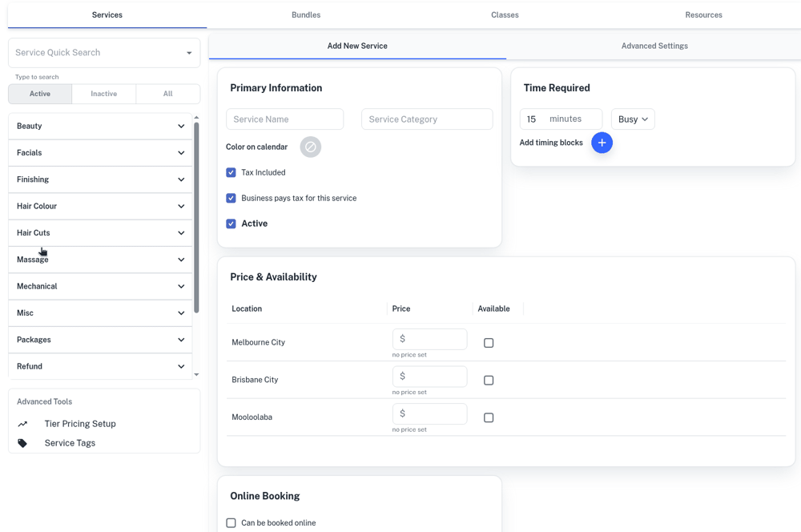This screenshot has width=801, height=532.
Task: Click the Service Tags tag icon
Action: 22,443
